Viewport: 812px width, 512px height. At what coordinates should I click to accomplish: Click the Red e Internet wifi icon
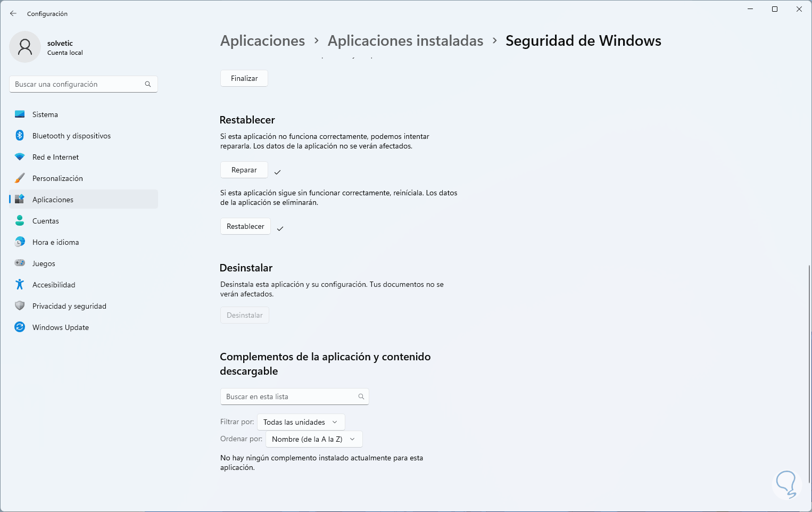(x=20, y=157)
